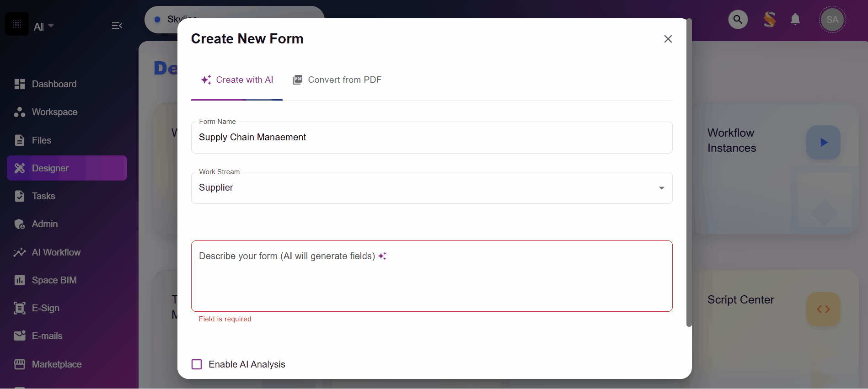
Task: Click the form description text area
Action: coord(432,276)
